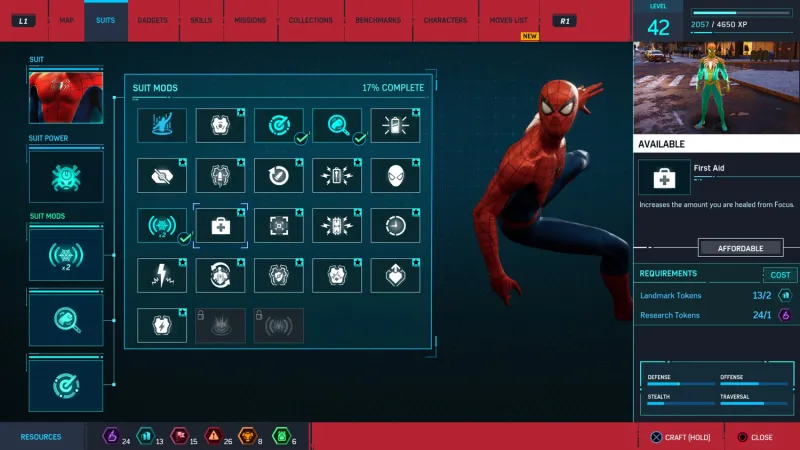Open the Gadgets tab
The width and height of the screenshot is (800, 450).
pos(152,20)
